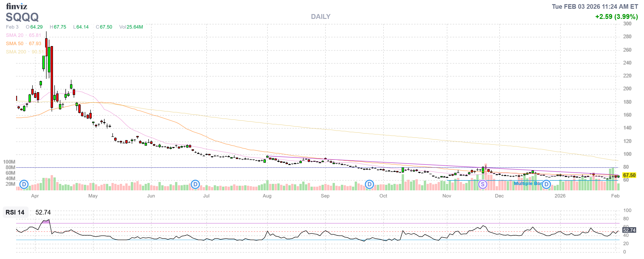The height and width of the screenshot is (259, 644).
Task: Click the SMA 200 legend label
Action: (16, 52)
